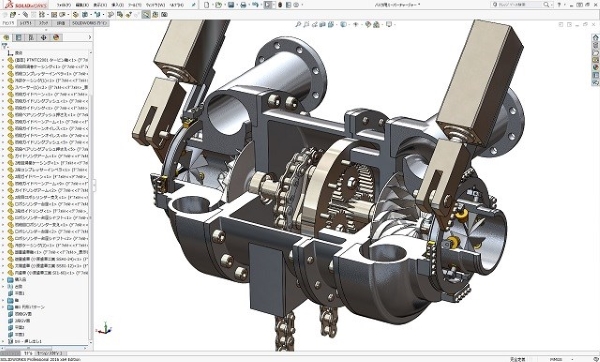Click the Print icon in title toolbar
Viewport: 600px width, 362px height.
tap(243, 5)
